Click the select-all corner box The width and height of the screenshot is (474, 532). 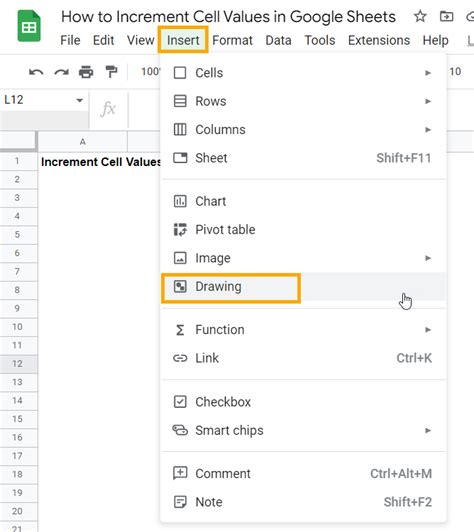pos(18,140)
